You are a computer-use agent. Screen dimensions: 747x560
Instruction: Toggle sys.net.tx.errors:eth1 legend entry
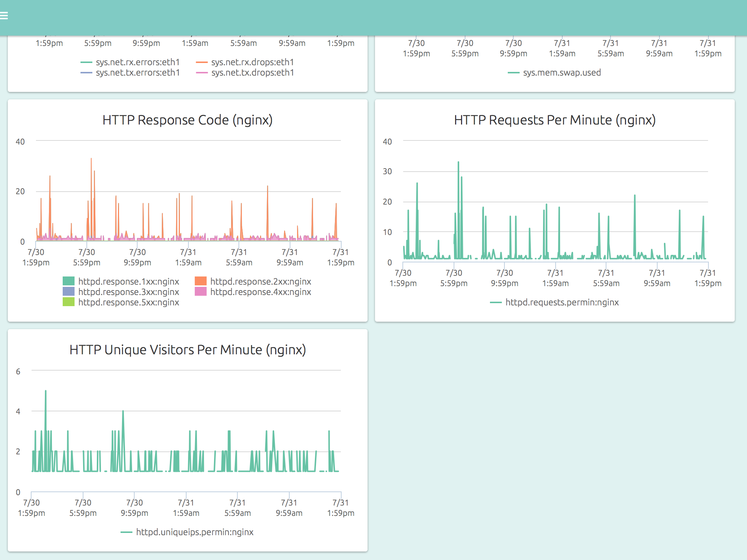coord(137,73)
